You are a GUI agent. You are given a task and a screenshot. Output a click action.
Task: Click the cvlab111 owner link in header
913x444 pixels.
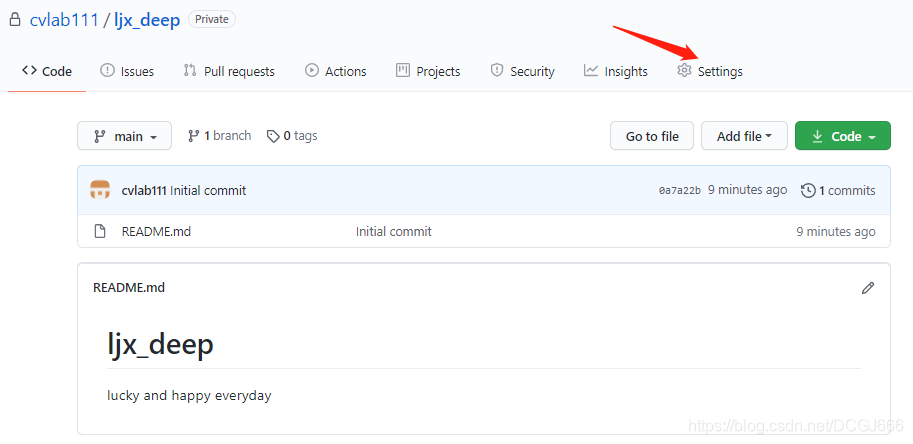[64, 20]
